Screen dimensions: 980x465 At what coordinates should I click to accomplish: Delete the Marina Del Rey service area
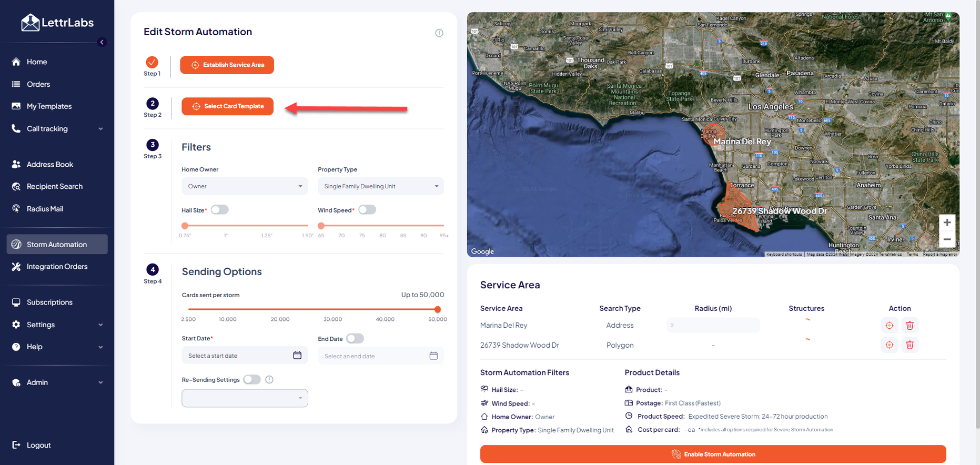click(910, 326)
